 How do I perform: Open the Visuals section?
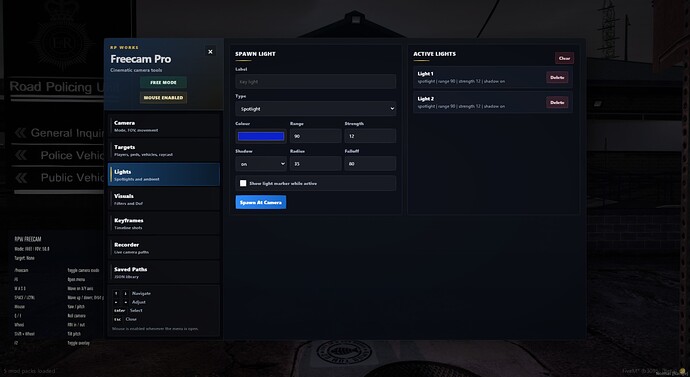(164, 199)
